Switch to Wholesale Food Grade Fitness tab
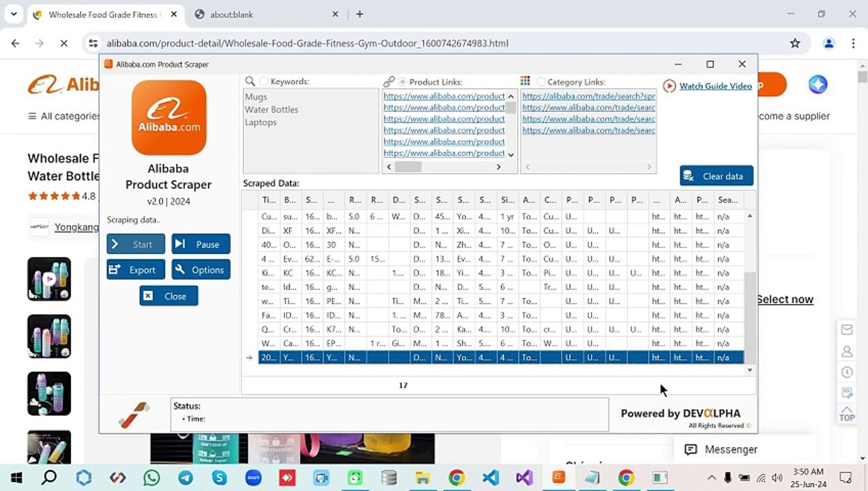 pos(104,14)
